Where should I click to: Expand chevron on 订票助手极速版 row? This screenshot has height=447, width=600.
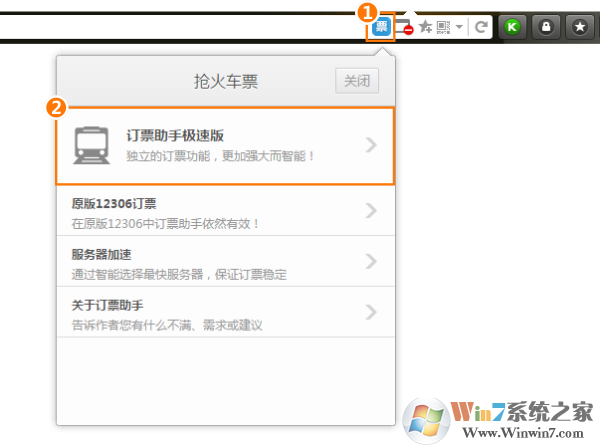click(x=371, y=145)
